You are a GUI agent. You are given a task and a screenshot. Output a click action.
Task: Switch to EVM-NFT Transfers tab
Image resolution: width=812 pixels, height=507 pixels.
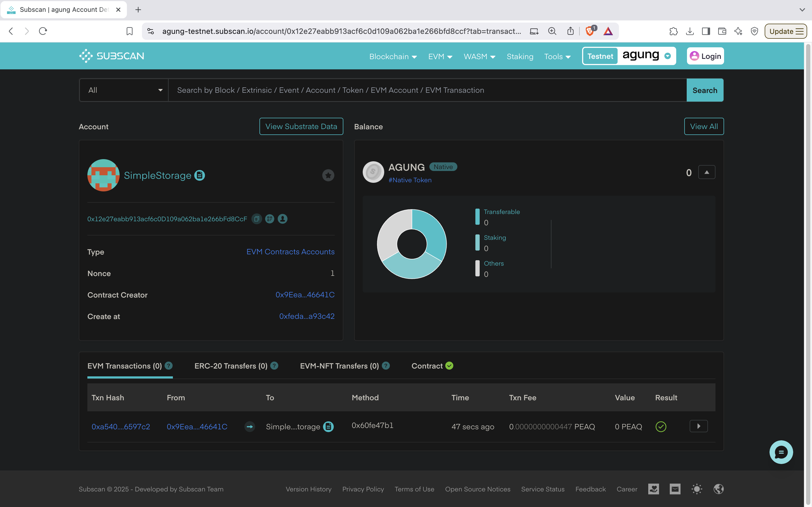pyautogui.click(x=339, y=366)
